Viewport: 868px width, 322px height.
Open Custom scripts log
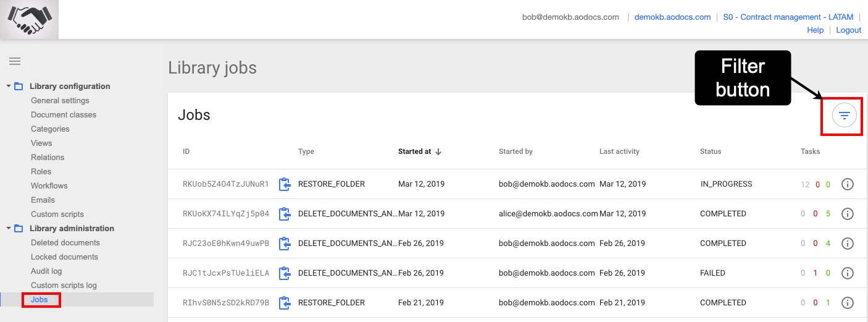coord(64,286)
